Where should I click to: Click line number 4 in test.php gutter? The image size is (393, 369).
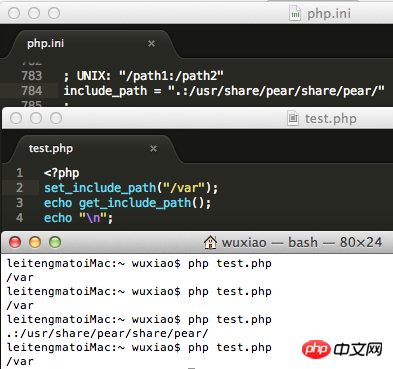click(x=20, y=218)
